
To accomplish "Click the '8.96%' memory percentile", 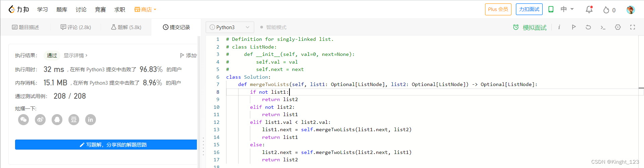I will pos(152,83).
